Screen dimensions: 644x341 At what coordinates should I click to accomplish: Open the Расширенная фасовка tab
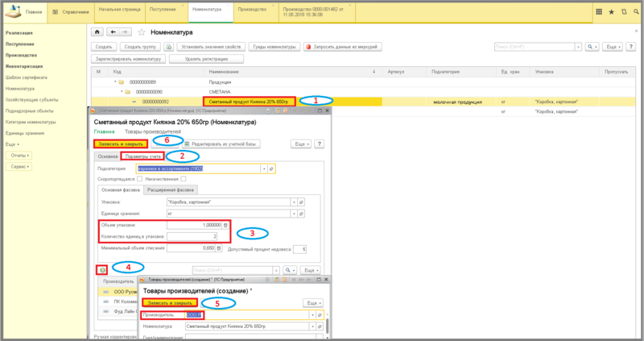click(x=171, y=189)
